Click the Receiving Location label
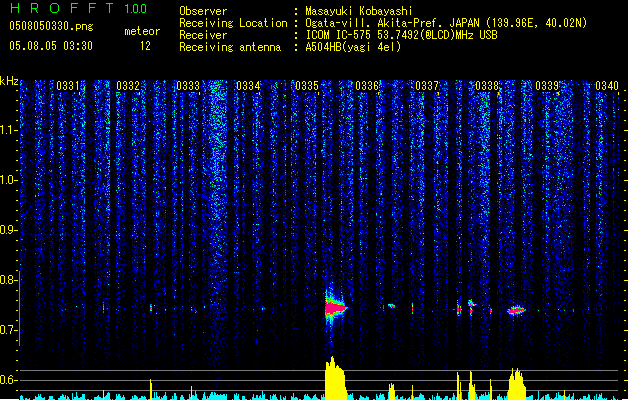The height and width of the screenshot is (400, 629). 233,23
